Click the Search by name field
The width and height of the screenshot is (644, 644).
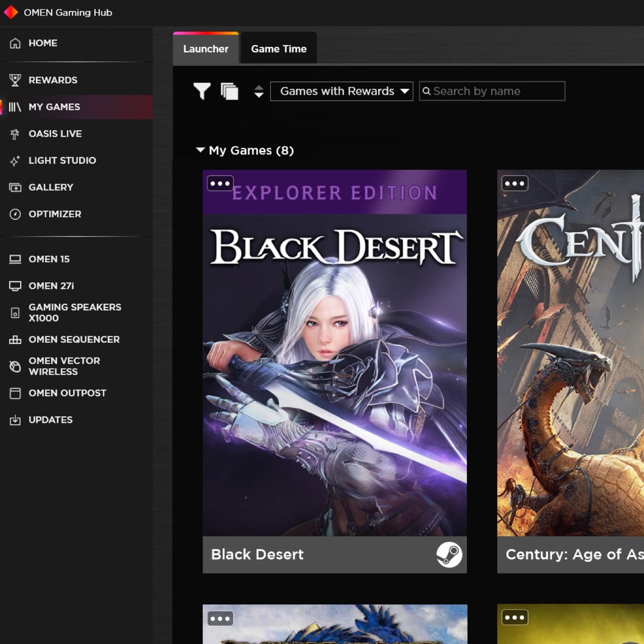(492, 91)
